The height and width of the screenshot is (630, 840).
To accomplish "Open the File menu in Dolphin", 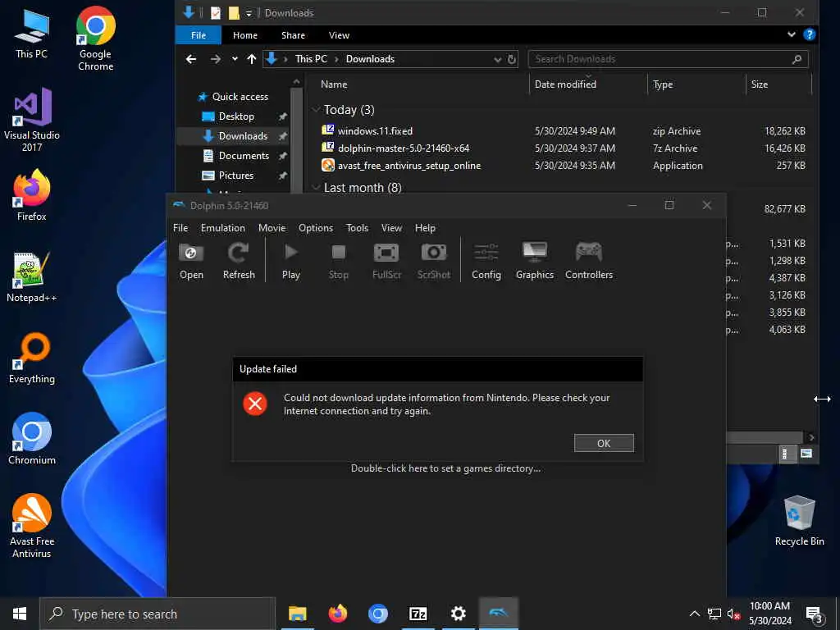I will click(180, 228).
